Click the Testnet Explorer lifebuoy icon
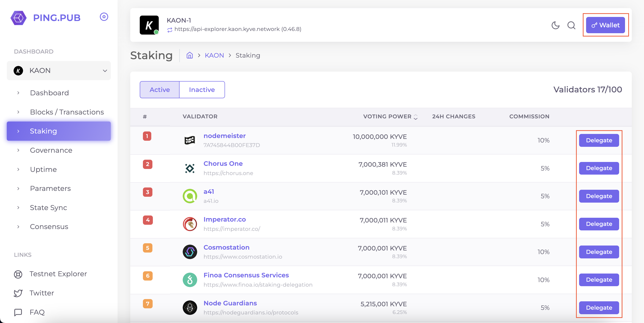The image size is (644, 323). [x=18, y=274]
